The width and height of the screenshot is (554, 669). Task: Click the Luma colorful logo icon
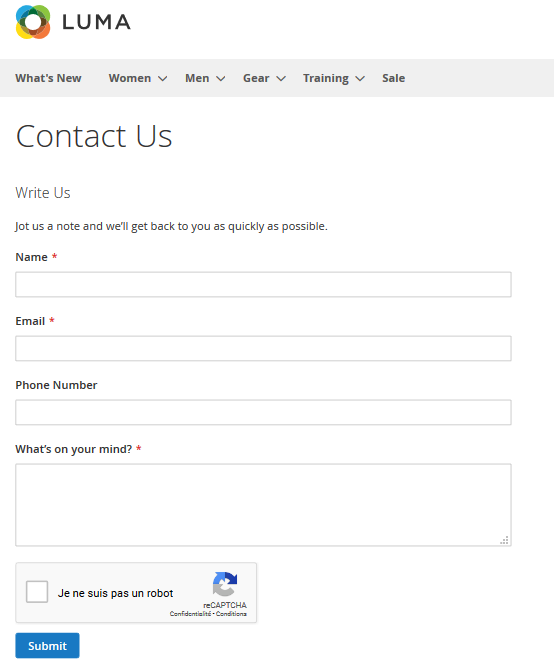coord(33,22)
